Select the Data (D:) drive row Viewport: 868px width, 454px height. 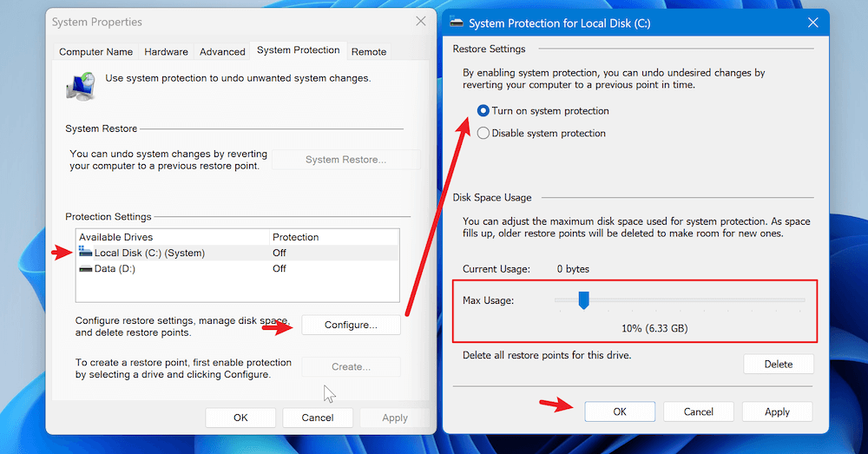click(x=237, y=268)
